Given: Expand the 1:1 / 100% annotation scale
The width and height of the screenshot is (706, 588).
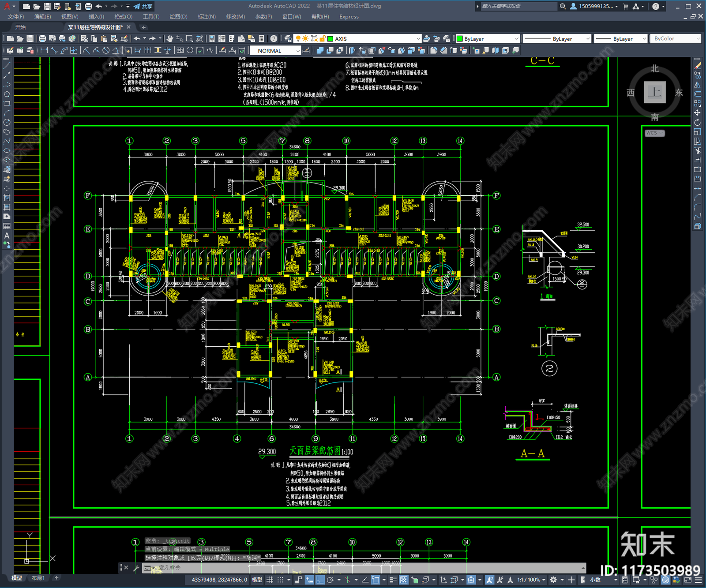Looking at the screenshot, I should click(531, 580).
